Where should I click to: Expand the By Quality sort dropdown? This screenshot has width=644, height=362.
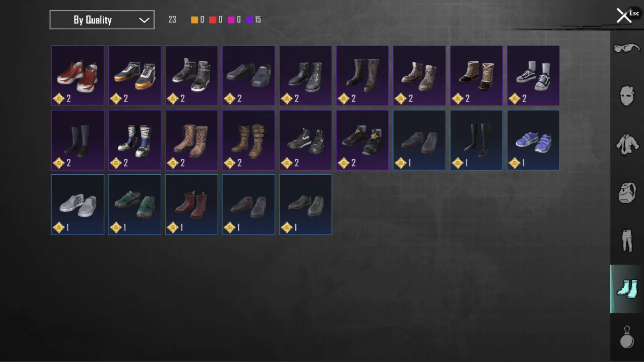(102, 20)
